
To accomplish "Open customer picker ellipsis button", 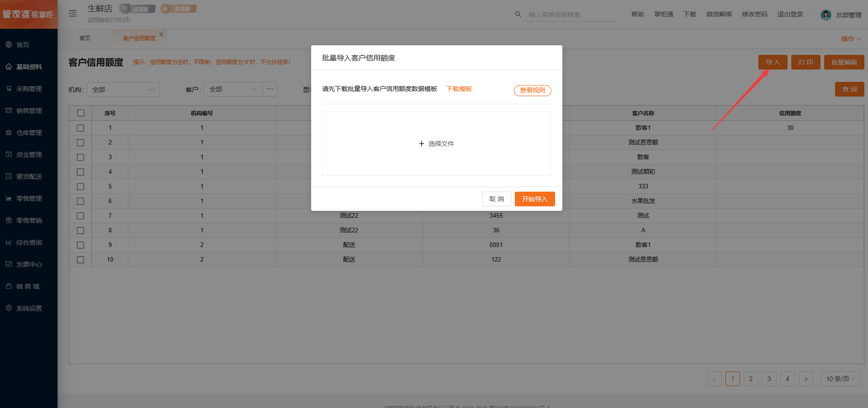I will [x=270, y=89].
